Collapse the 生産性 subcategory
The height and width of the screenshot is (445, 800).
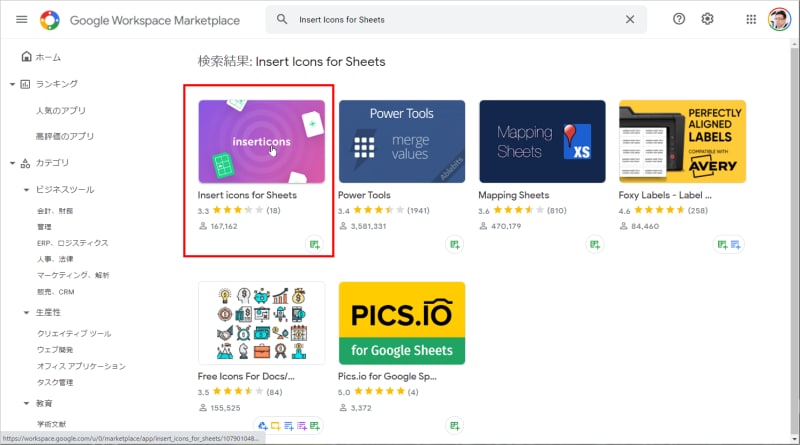26,313
